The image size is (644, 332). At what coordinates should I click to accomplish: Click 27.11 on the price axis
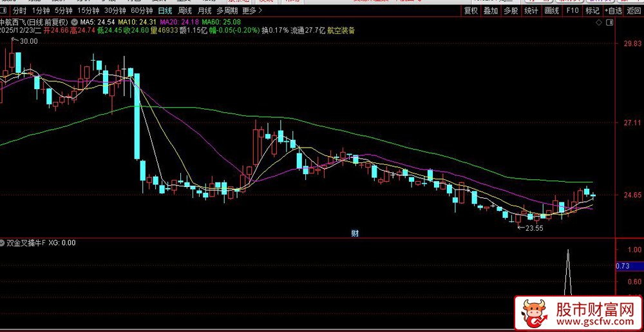click(x=632, y=123)
